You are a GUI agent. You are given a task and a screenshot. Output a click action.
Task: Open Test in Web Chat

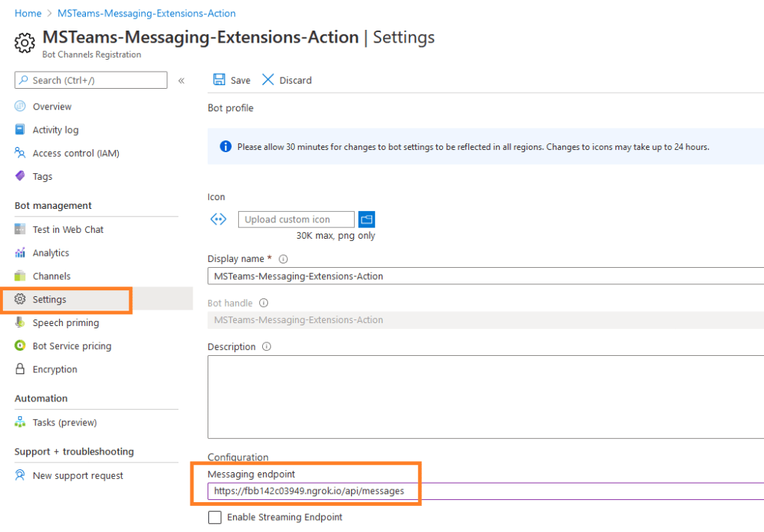[68, 230]
